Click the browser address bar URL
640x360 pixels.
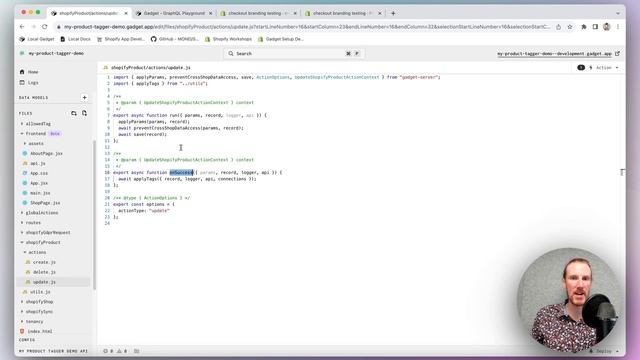click(x=306, y=27)
